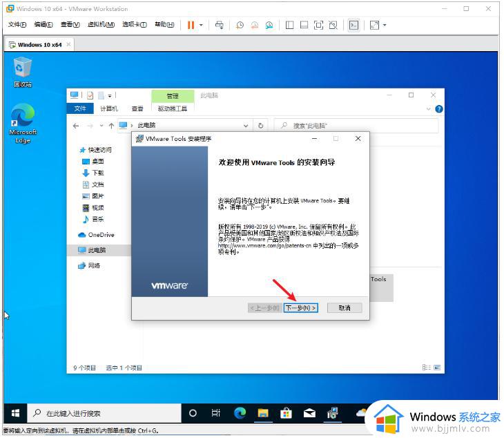
Task: Click the 管理 contextual tab in Explorer
Action: tap(173, 96)
